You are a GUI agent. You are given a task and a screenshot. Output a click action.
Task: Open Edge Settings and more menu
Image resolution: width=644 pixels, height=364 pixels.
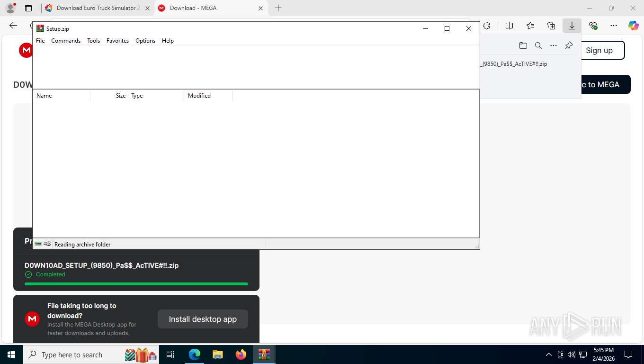tap(614, 26)
